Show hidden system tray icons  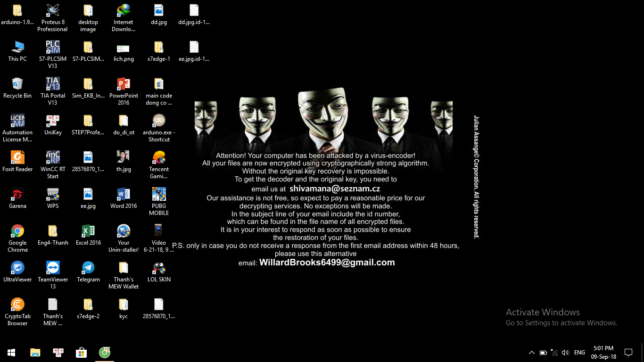[532, 353]
